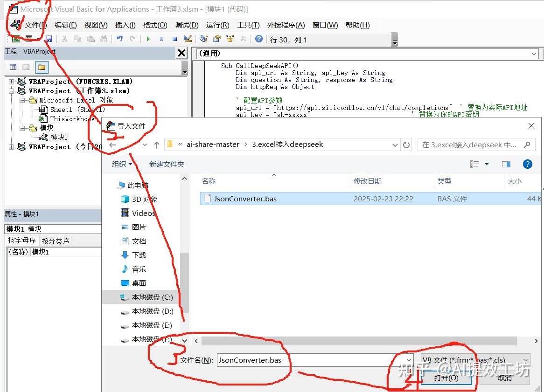Stop with the Reset square icon

175,39
